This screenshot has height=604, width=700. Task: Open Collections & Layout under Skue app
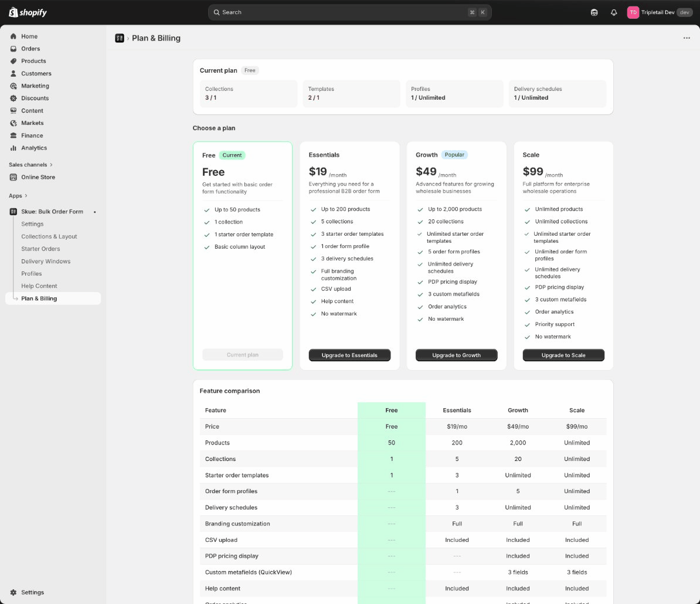tap(49, 236)
